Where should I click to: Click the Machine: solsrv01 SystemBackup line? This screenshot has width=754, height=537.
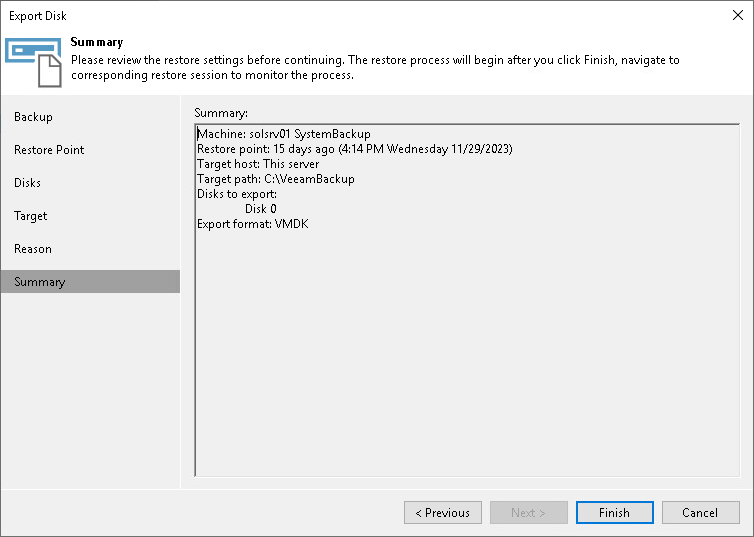pyautogui.click(x=284, y=134)
